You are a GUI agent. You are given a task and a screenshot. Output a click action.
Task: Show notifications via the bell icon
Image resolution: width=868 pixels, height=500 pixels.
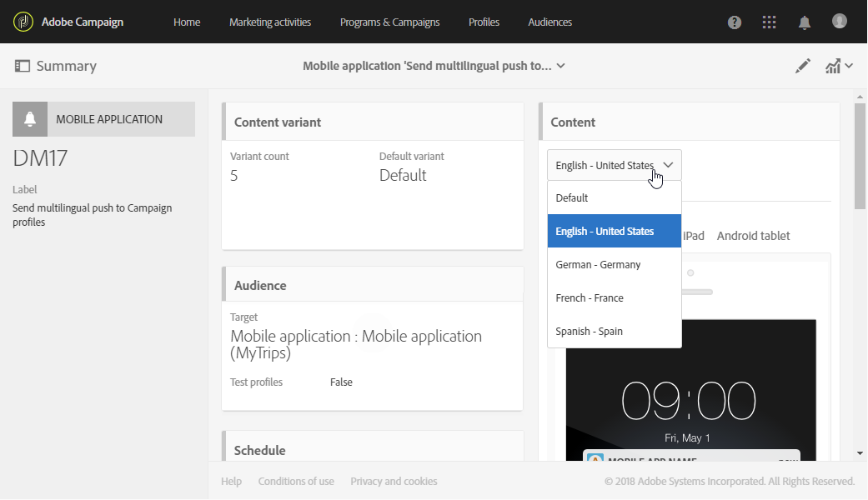[x=805, y=22]
